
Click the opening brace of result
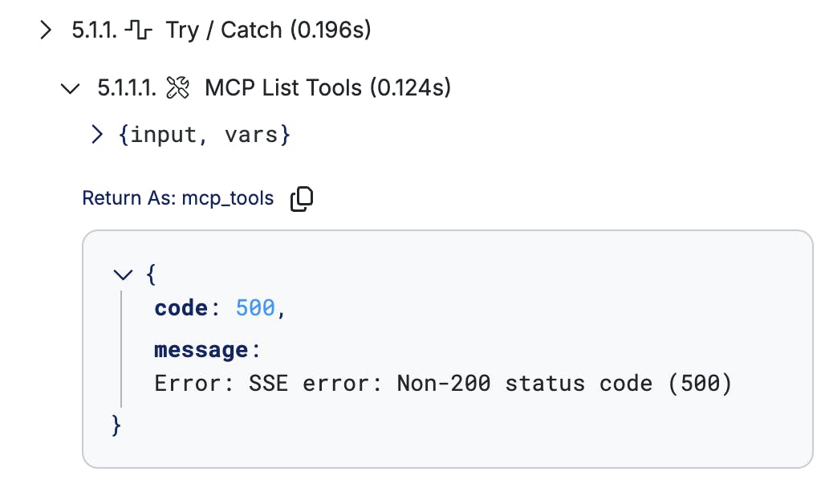click(151, 275)
